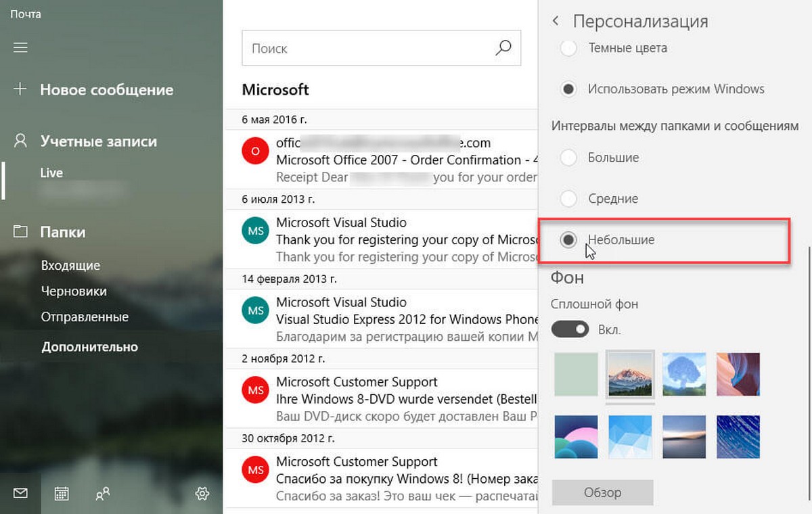Select pink canyon waves background thumbnail
This screenshot has height=514, width=812.
738,374
